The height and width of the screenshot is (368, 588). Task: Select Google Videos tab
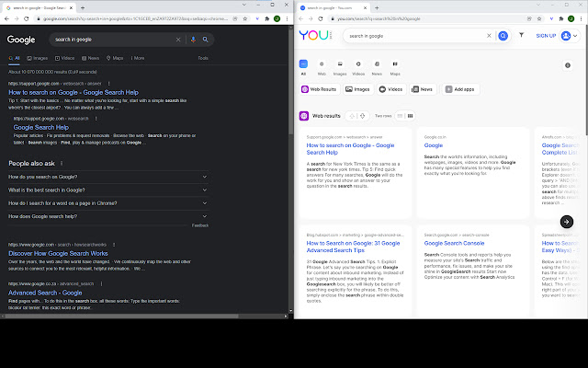[x=65, y=58]
